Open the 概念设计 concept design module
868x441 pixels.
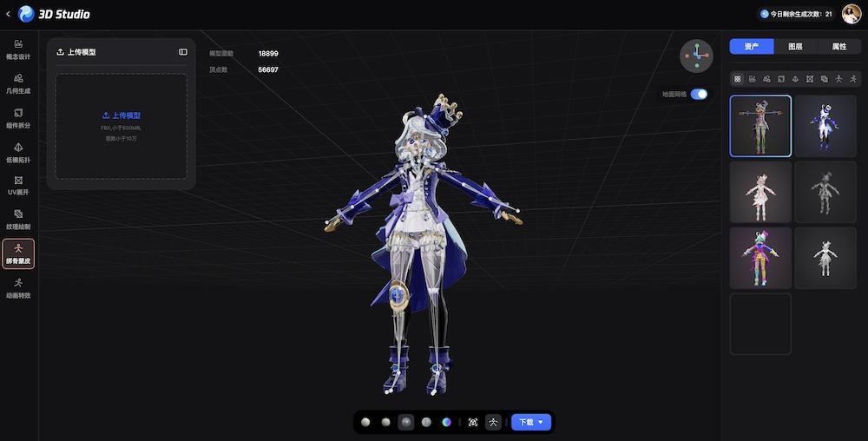(x=18, y=49)
